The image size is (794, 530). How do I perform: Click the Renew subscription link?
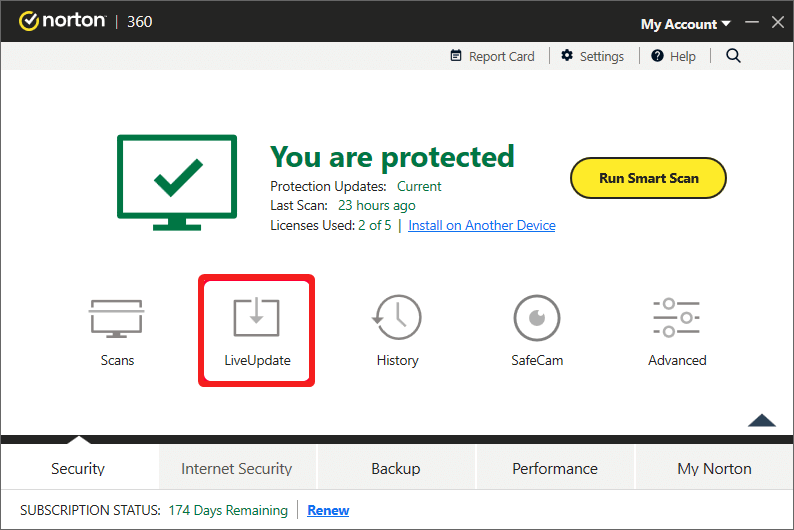coord(328,510)
